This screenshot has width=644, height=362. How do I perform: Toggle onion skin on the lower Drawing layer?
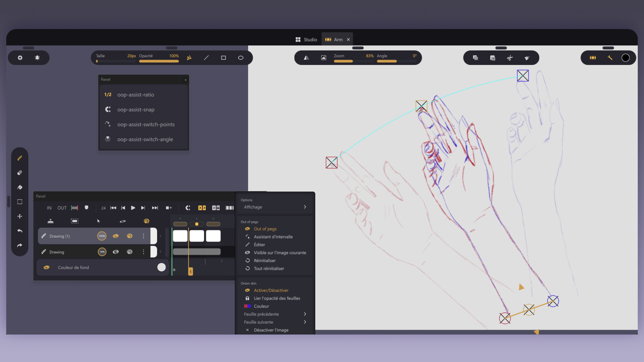[x=129, y=252]
